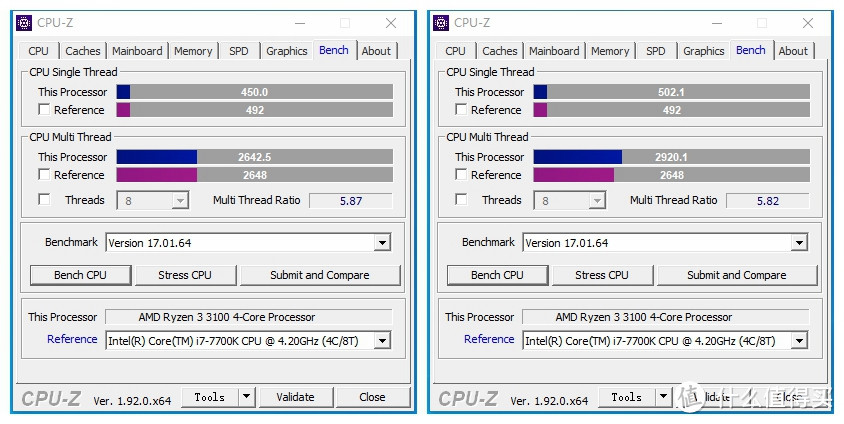Click Multi Thread Ratio 5.87 field
The image size is (844, 424).
point(351,201)
